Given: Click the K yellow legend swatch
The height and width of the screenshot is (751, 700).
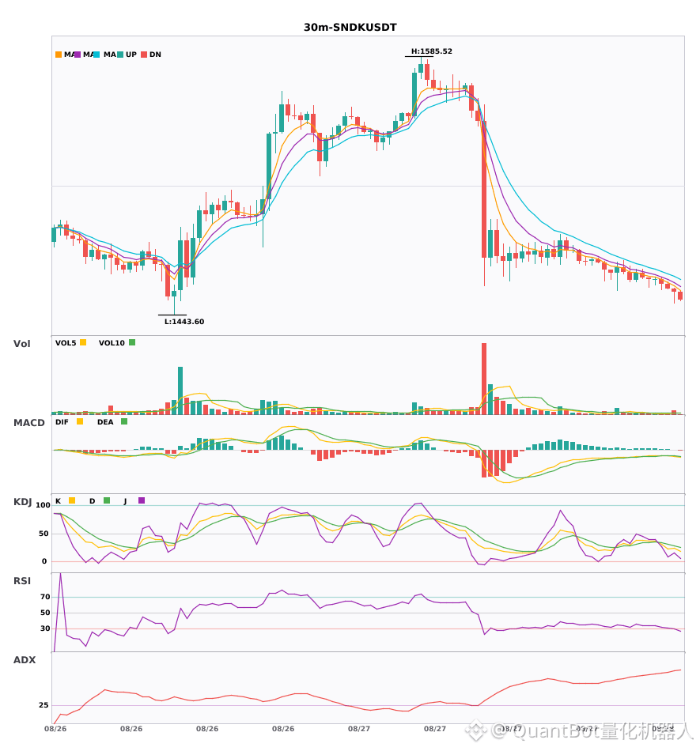Looking at the screenshot, I should pyautogui.click(x=72, y=500).
